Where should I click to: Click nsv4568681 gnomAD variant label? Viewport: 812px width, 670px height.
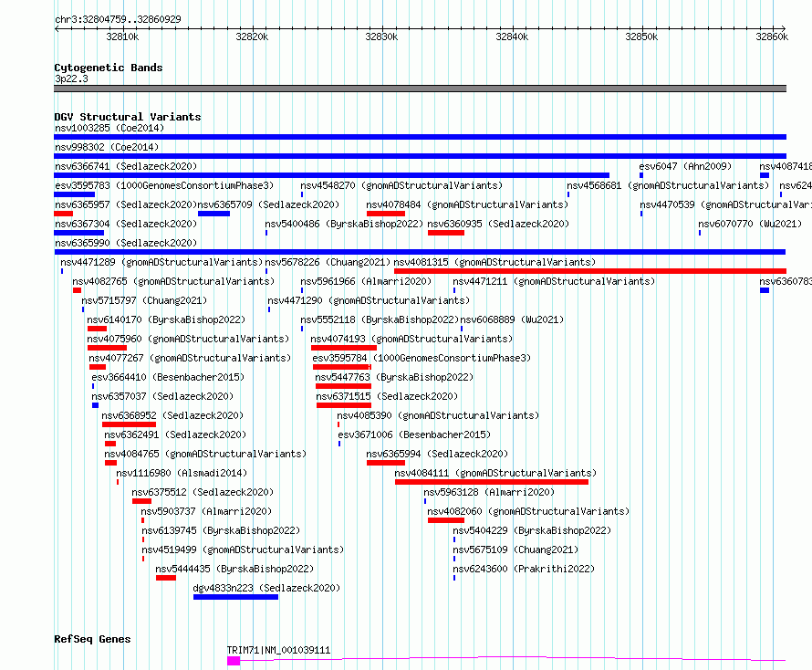click(668, 185)
